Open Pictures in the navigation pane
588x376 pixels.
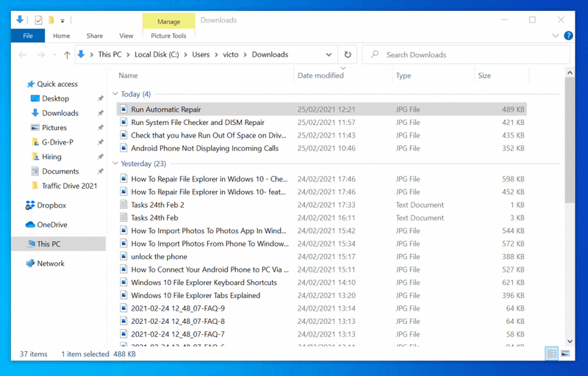(x=54, y=128)
